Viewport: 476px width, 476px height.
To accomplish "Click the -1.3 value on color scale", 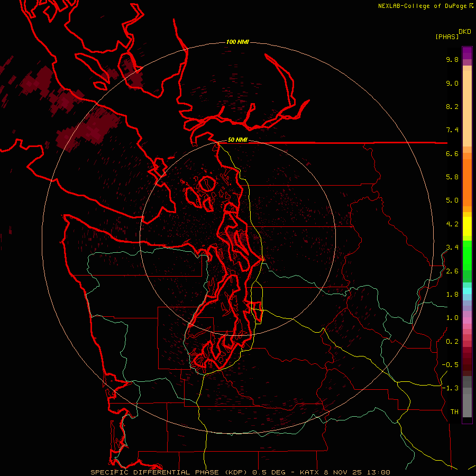I will 450,388.
